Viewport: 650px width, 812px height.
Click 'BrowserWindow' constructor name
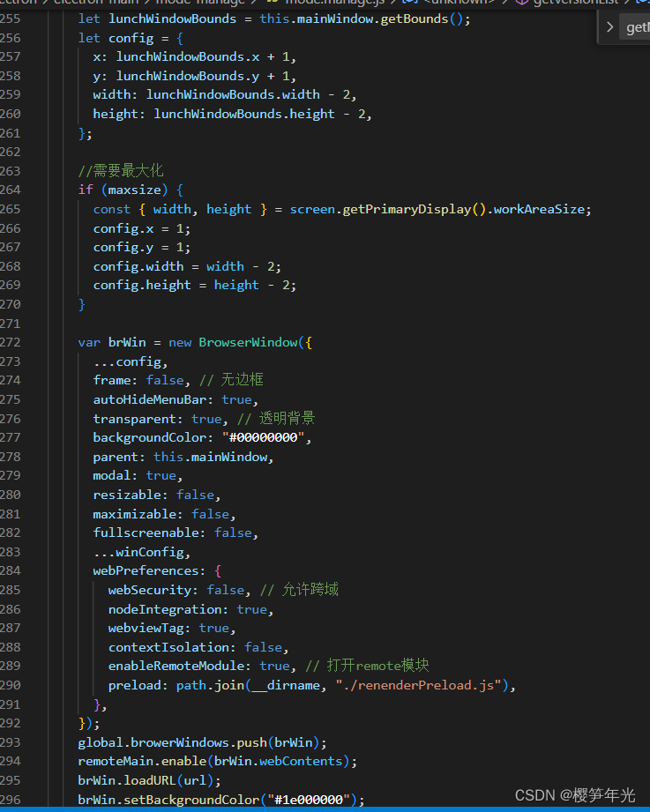(x=248, y=342)
